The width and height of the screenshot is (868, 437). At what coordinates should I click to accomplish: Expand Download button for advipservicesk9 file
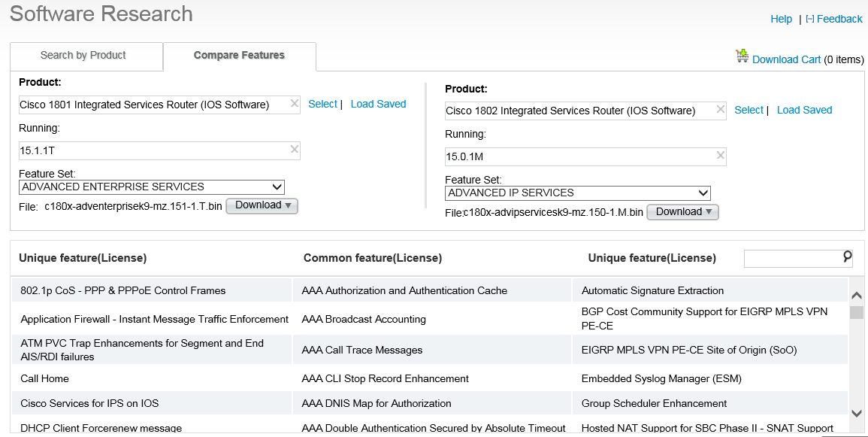(x=682, y=212)
